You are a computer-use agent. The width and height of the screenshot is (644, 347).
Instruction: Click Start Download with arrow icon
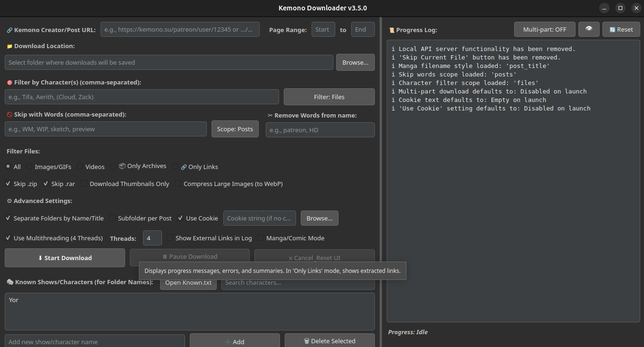click(x=65, y=258)
